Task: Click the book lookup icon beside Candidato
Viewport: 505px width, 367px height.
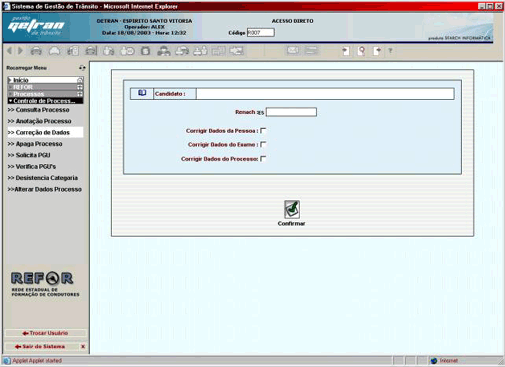Action: [142, 93]
